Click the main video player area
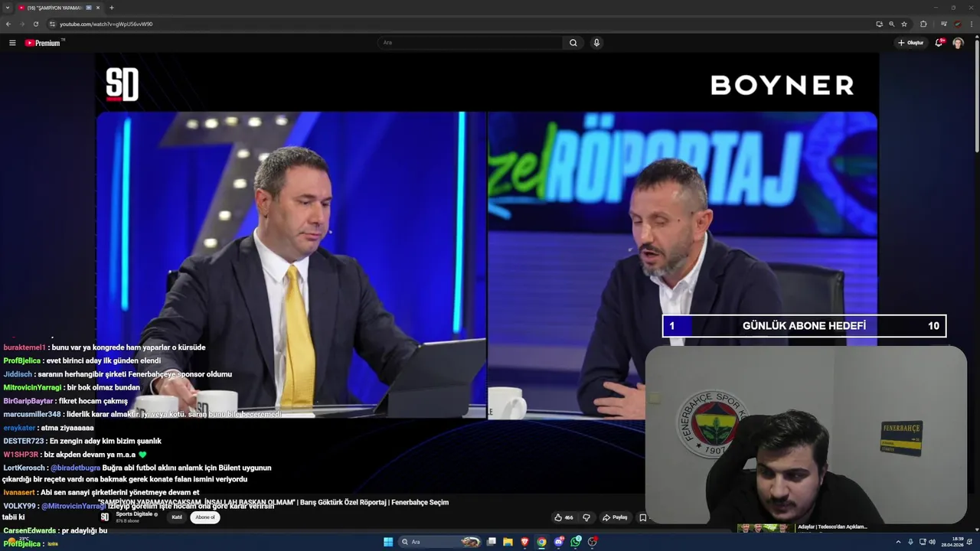The image size is (980, 551). [x=487, y=265]
